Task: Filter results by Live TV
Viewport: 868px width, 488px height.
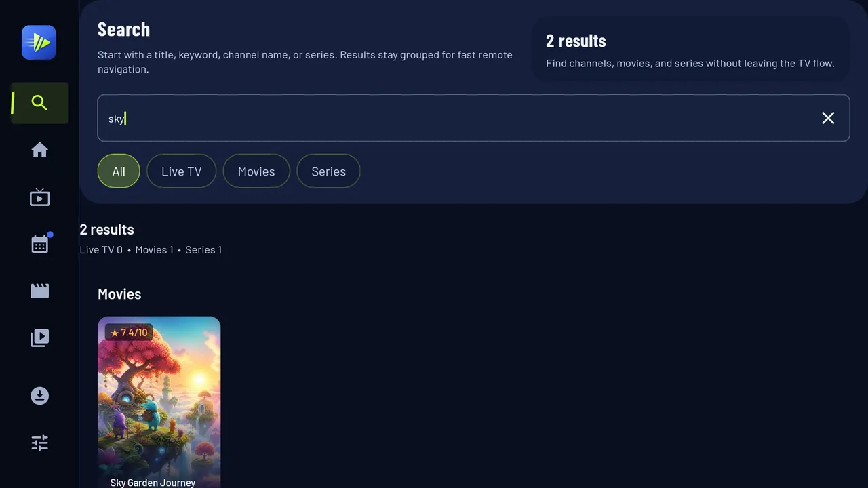Action: 181,171
